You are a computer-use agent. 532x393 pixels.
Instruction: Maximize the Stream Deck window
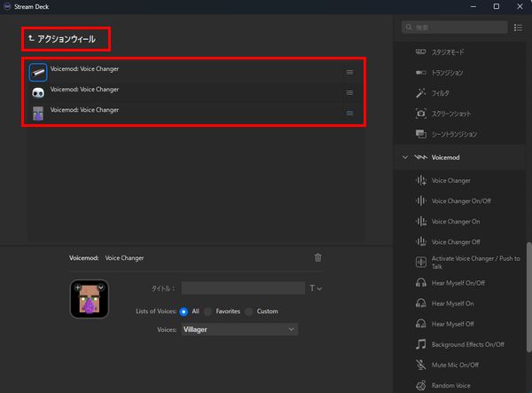pos(497,6)
